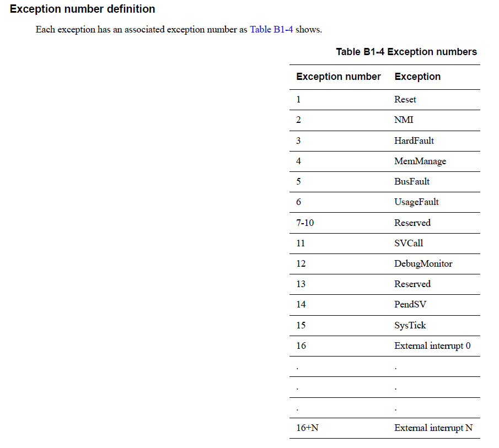Select the PendSV exception cell
The height and width of the screenshot is (448, 499).
pos(410,304)
